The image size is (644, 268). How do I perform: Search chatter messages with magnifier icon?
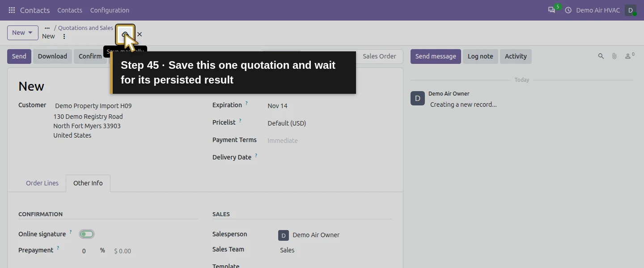[601, 56]
